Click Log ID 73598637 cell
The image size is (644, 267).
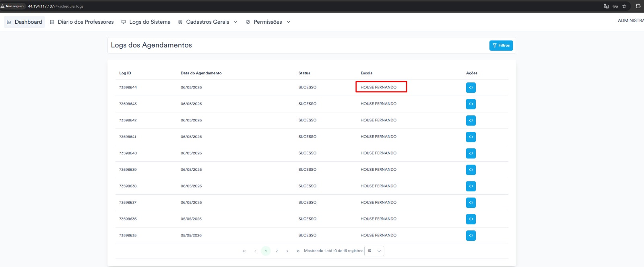coord(128,203)
